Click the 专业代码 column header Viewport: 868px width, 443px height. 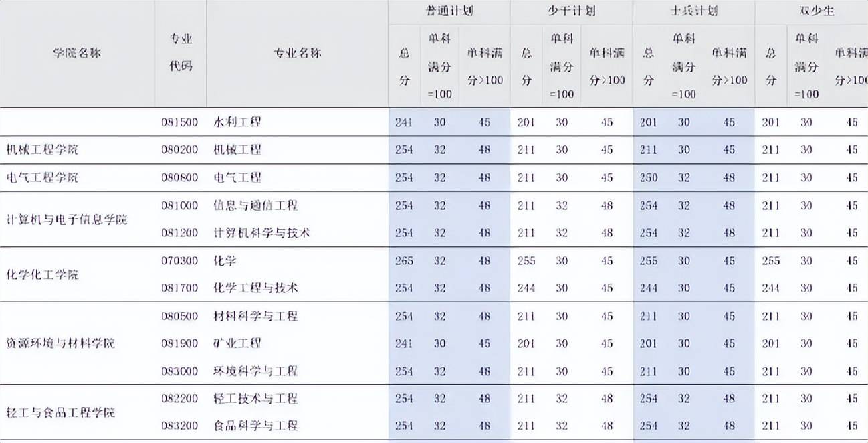click(181, 53)
